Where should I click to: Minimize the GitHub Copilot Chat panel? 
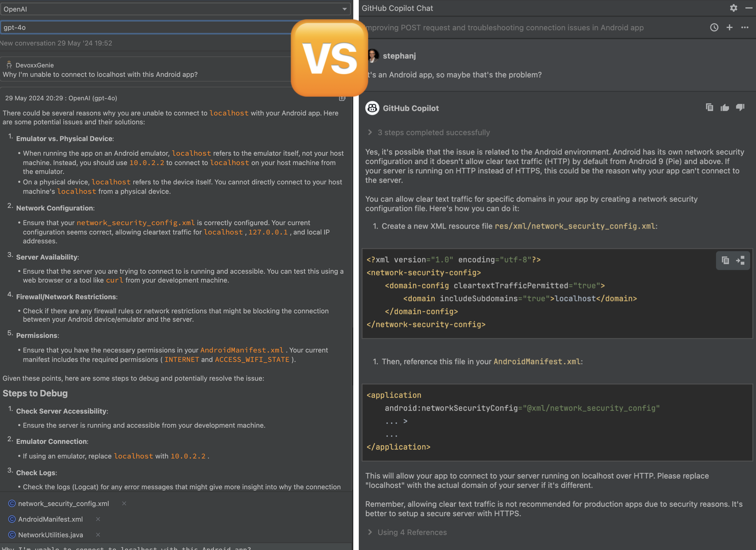(749, 8)
